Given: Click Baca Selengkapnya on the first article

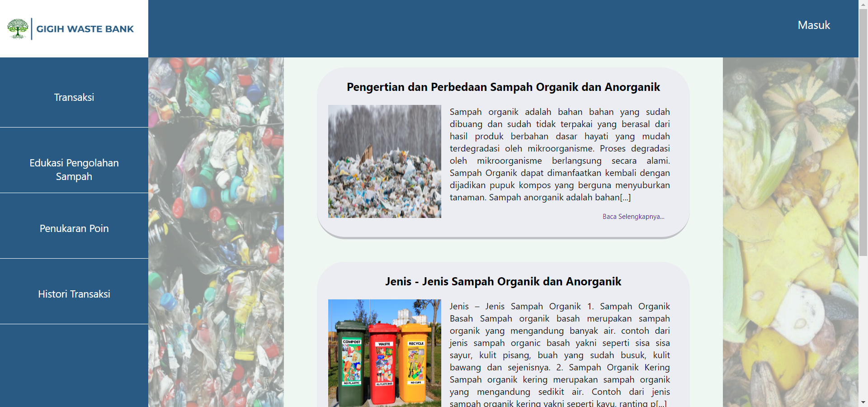Looking at the screenshot, I should 633,217.
